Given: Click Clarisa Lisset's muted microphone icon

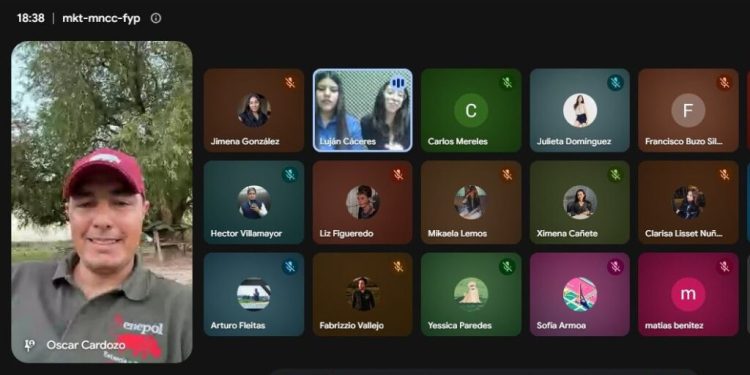Looking at the screenshot, I should (724, 175).
